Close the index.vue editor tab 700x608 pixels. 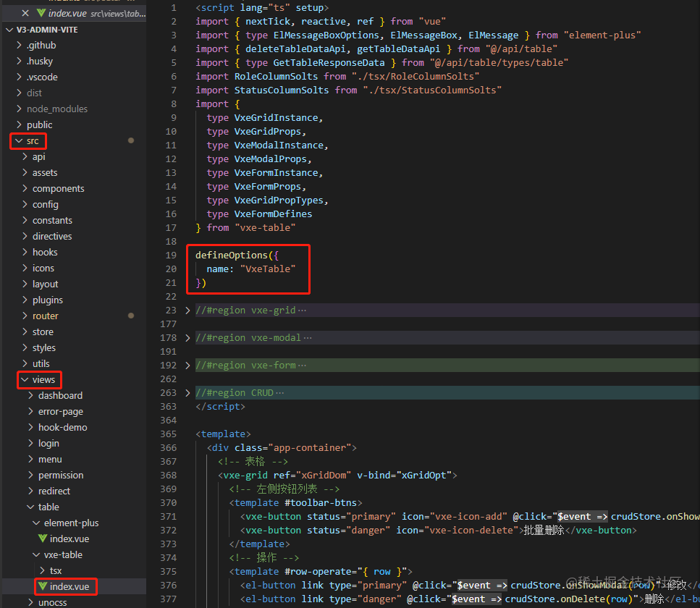[25, 14]
